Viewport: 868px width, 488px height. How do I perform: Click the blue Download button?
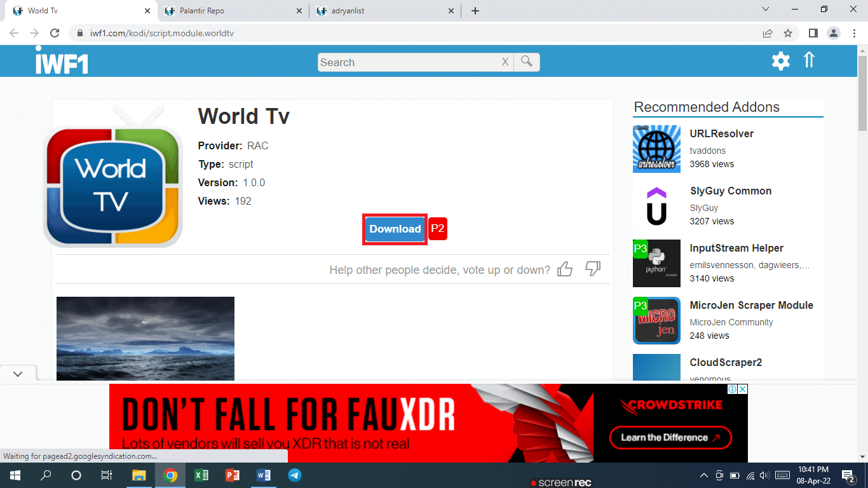point(395,229)
